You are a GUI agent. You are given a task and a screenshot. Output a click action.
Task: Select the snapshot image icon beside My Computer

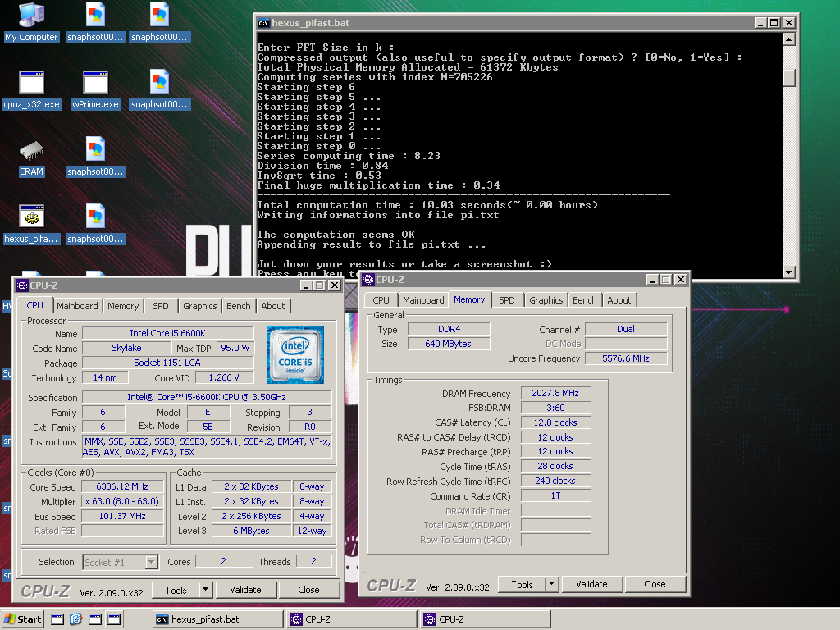(95, 22)
